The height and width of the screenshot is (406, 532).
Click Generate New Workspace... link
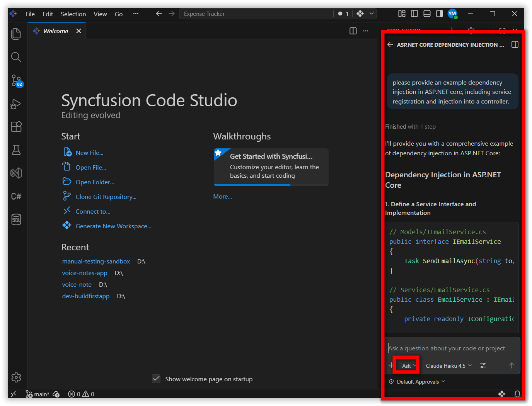coord(113,226)
